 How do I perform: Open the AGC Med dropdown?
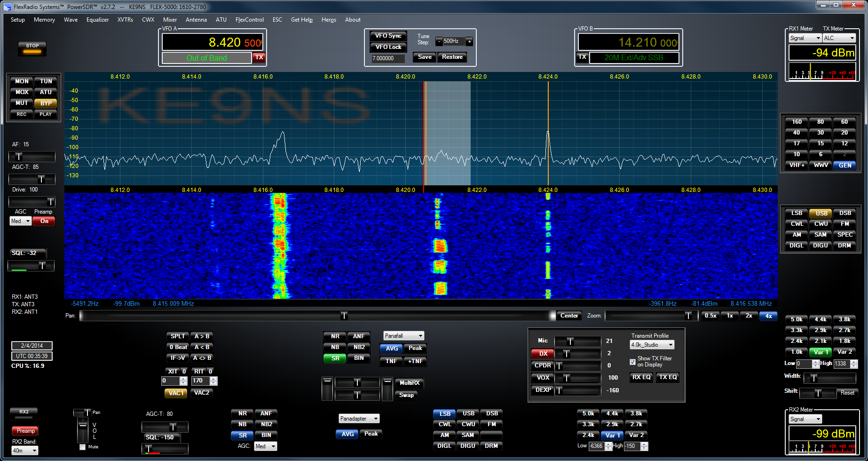point(20,221)
